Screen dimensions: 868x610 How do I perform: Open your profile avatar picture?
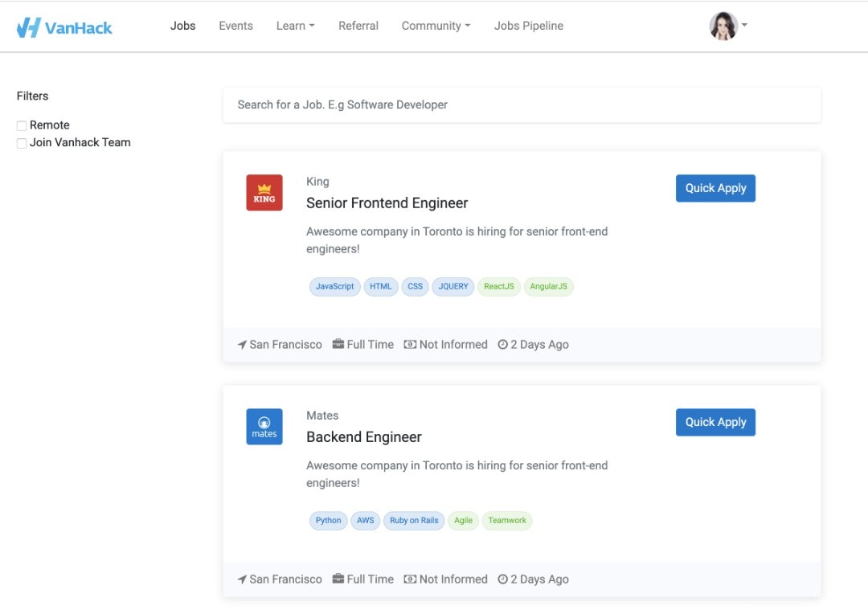723,25
